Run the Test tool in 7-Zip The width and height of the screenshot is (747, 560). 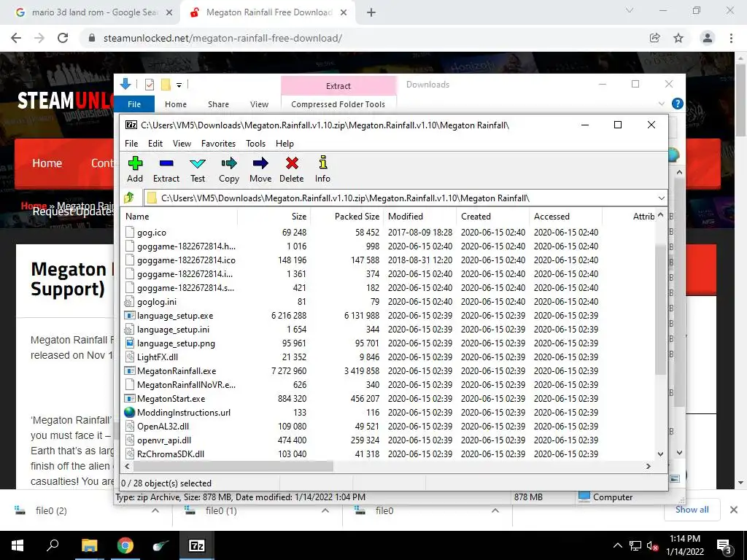tap(198, 169)
